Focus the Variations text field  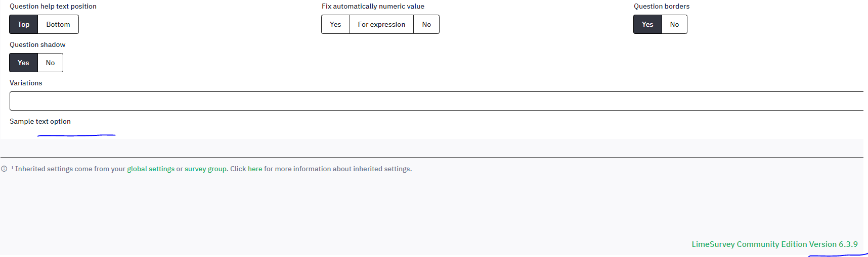435,101
